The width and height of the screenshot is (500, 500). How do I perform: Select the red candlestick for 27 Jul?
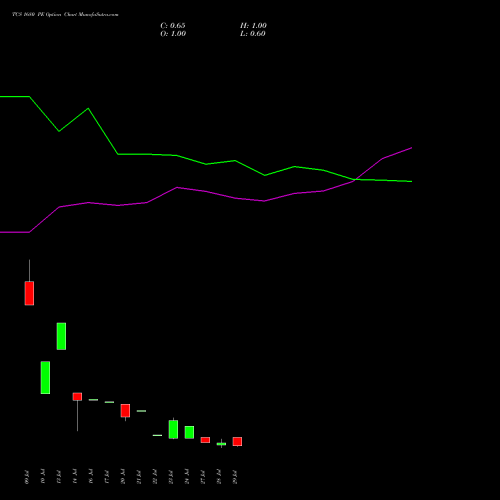tap(205, 440)
